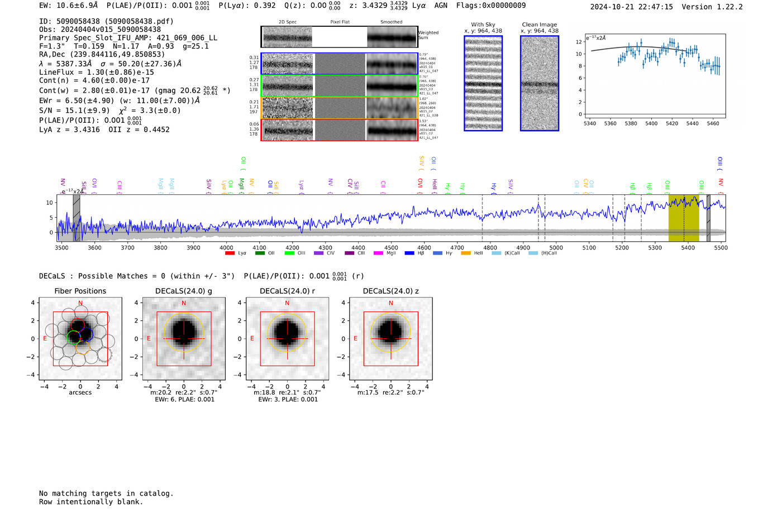Click the Obs: 20240404v015_5090058438 line
The height and width of the screenshot is (532, 782).
[100, 30]
